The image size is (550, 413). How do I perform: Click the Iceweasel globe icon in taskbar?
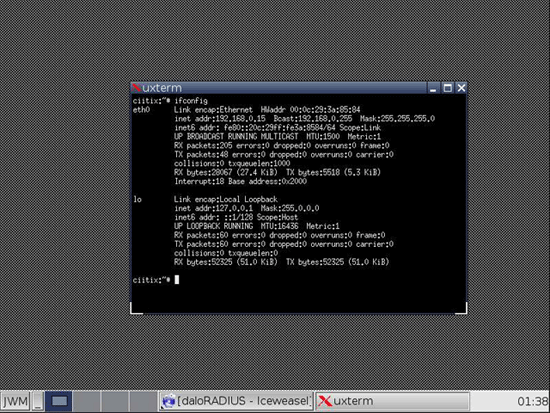tap(169, 401)
